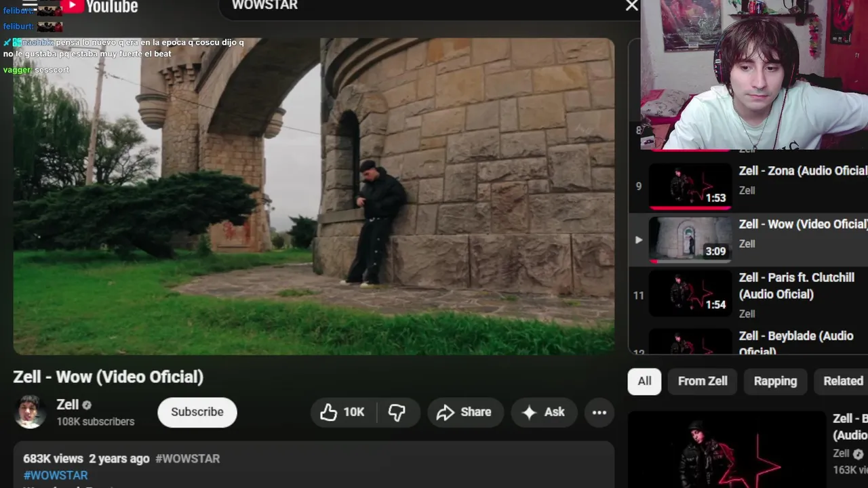Open the recommended Zell video thumbnail
868x488 pixels.
727,449
